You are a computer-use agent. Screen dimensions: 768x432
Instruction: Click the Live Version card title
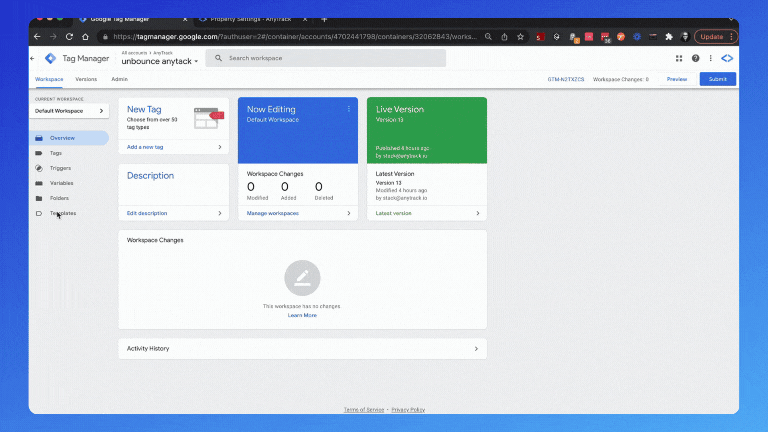tap(400, 110)
